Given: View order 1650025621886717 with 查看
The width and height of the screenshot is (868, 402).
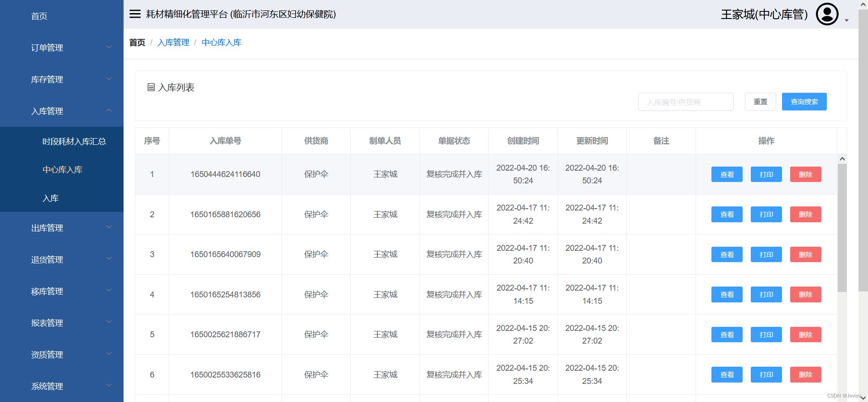Looking at the screenshot, I should pos(727,335).
